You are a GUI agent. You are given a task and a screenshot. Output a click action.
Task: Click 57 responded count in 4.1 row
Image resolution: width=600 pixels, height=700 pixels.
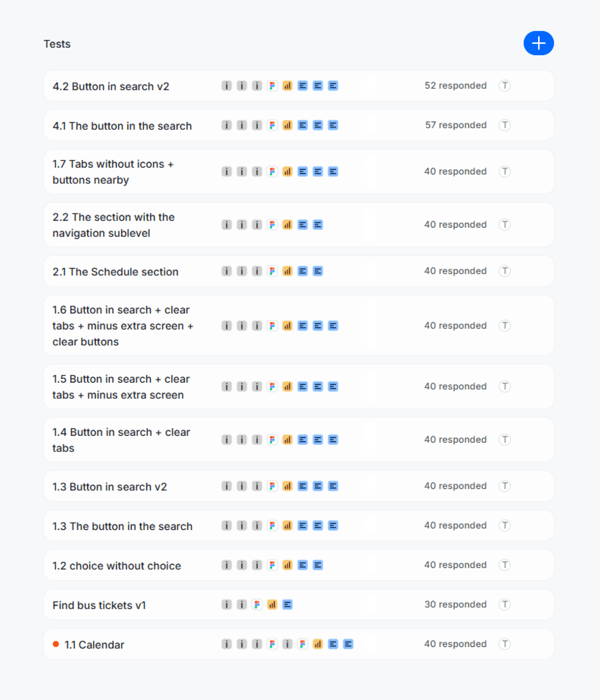click(x=456, y=125)
